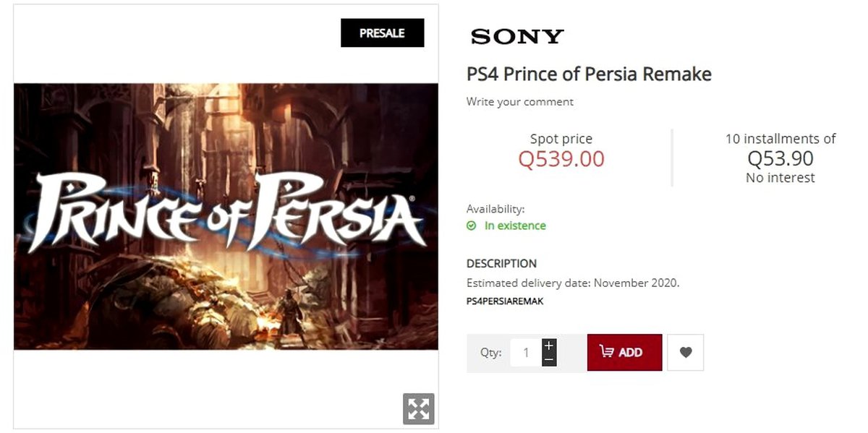868x433 pixels.
Task: Increase quantity with the plus button
Action: point(549,345)
